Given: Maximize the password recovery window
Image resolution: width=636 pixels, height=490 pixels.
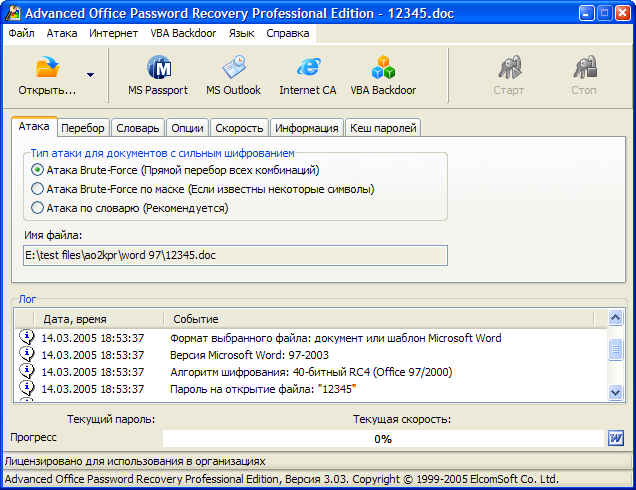Looking at the screenshot, I should tap(604, 13).
